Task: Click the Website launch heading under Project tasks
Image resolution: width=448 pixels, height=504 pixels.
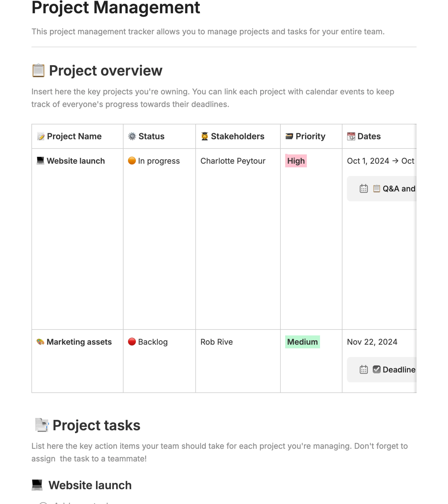Action: [x=90, y=485]
